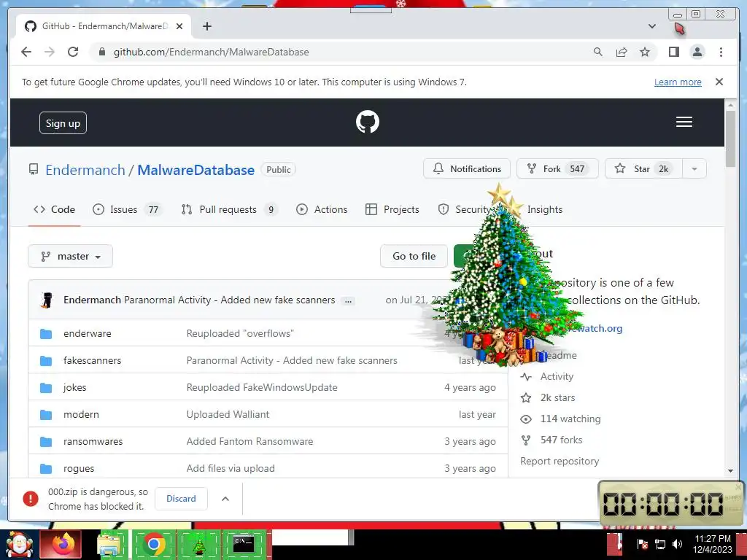The width and height of the screenshot is (747, 560).
Task: Open the jokes folder
Action: pyautogui.click(x=75, y=388)
